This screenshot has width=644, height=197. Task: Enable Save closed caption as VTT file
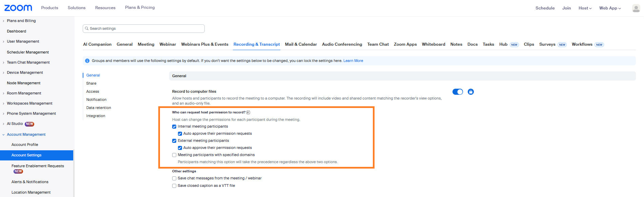tap(174, 186)
